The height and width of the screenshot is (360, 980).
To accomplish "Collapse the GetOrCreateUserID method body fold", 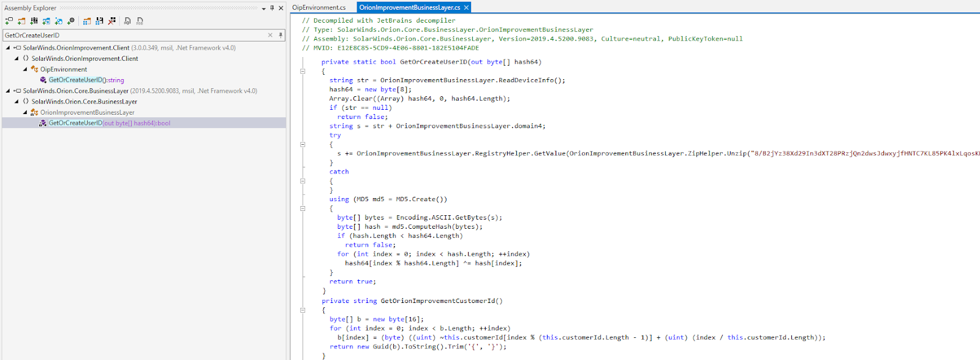I will click(x=303, y=71).
